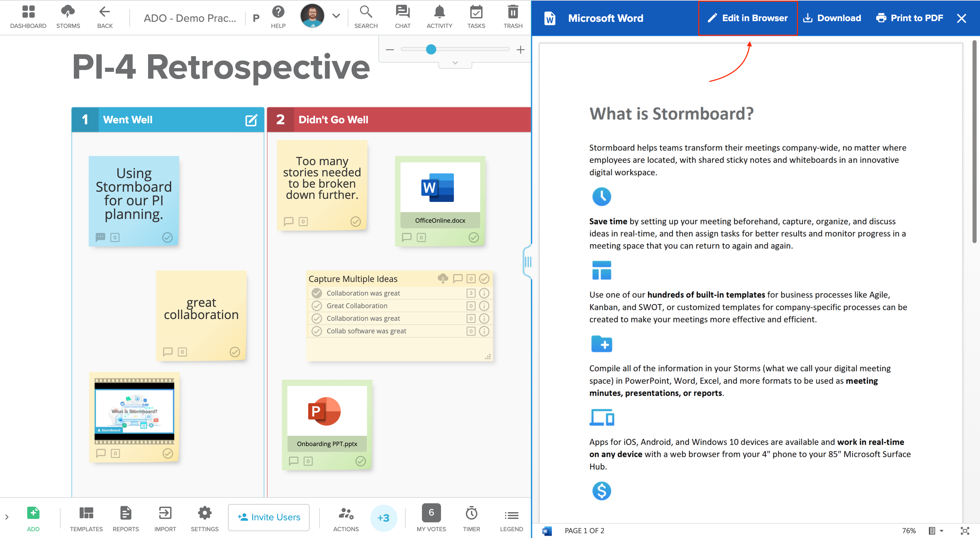
Task: Click the user avatar photo
Action: pos(312,16)
